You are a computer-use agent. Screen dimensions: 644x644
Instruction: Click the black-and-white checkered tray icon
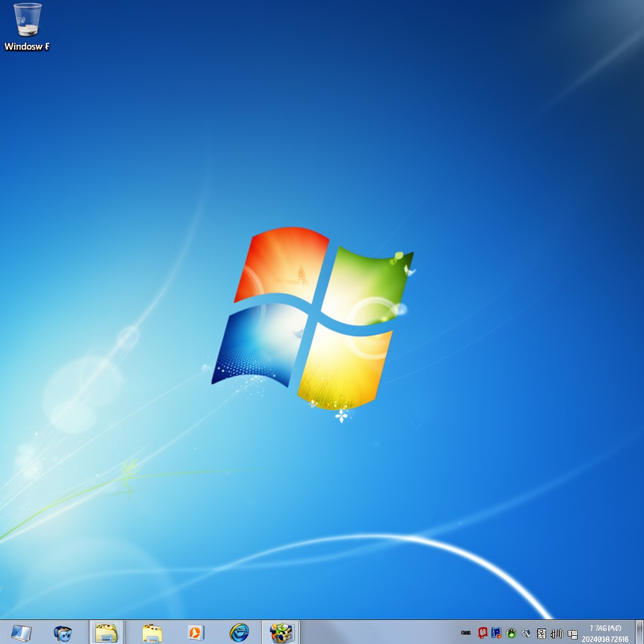(541, 633)
